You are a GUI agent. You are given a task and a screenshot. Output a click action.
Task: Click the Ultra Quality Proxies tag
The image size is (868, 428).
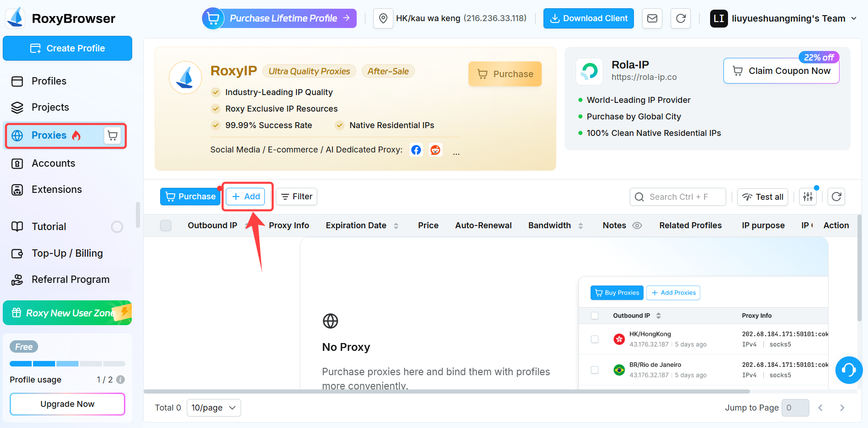coord(309,71)
